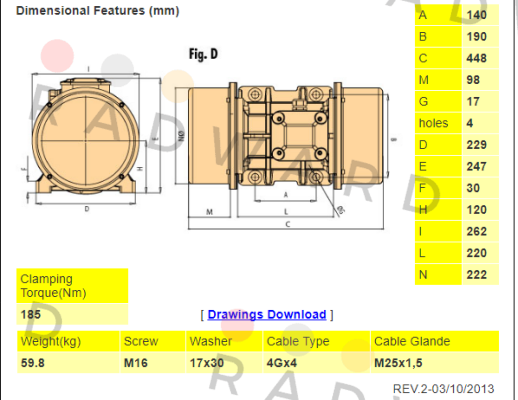
Task: Click the 'Weight(kg)' column header
Action: coord(68,341)
